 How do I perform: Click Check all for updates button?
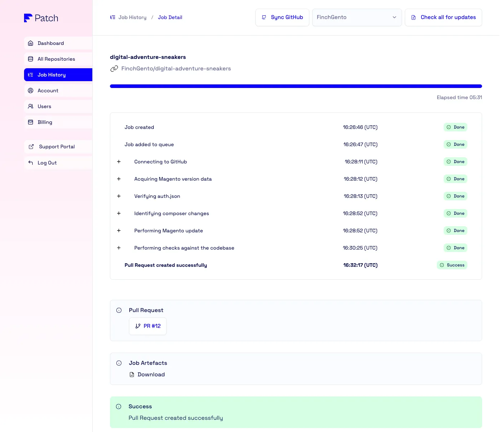(443, 17)
